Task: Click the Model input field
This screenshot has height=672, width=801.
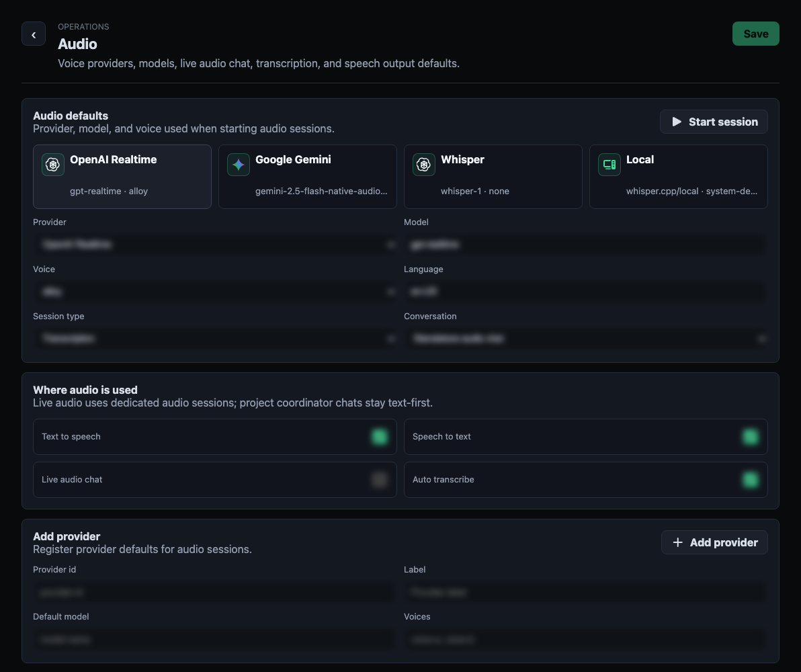Action: 586,244
